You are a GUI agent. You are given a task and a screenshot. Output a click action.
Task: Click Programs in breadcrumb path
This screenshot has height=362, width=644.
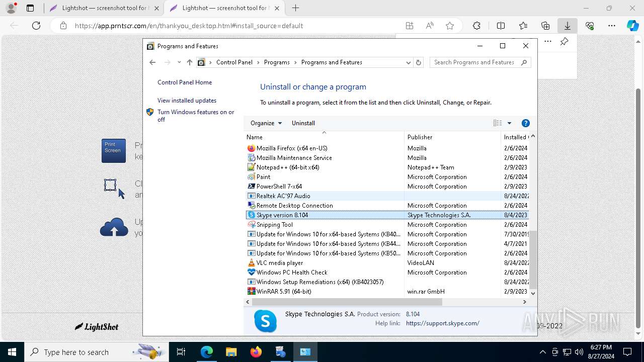tap(277, 62)
